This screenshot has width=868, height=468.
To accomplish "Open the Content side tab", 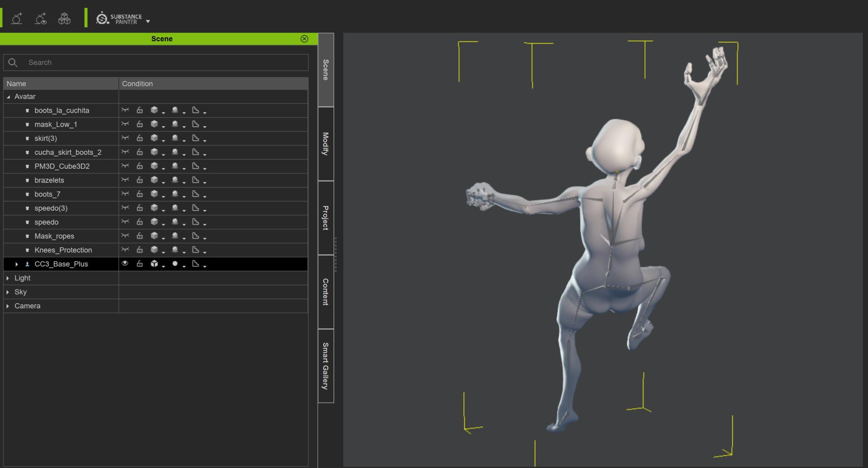I will 326,292.
